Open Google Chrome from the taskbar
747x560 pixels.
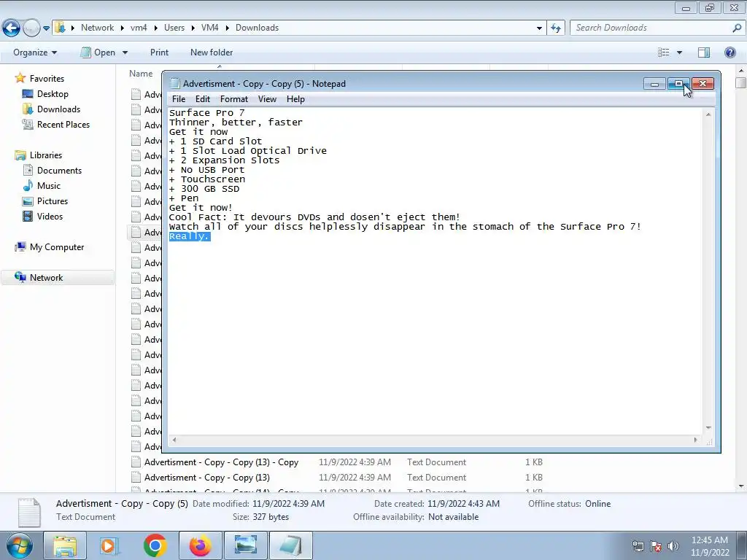point(155,545)
